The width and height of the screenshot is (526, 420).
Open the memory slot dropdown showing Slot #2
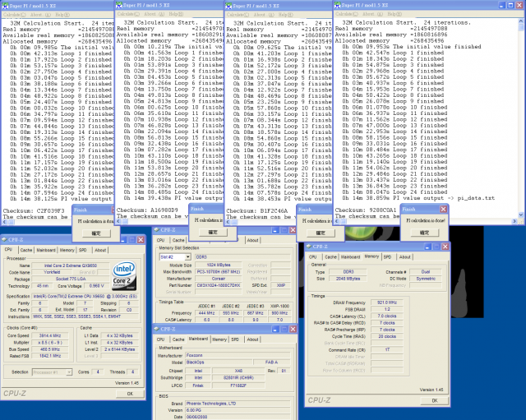pos(188,257)
